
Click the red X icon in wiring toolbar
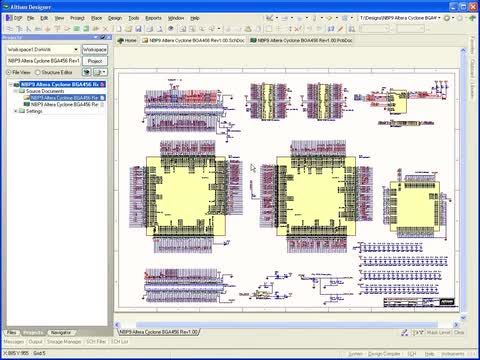pyautogui.click(x=105, y=29)
